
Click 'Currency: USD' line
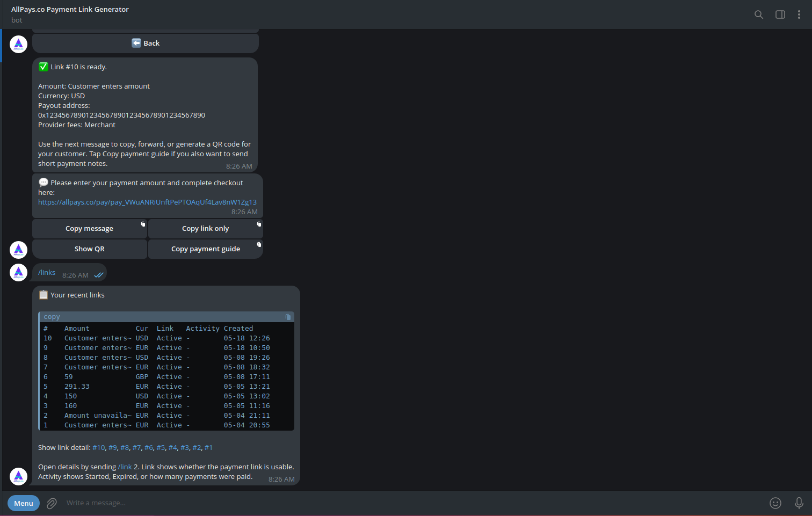point(62,96)
